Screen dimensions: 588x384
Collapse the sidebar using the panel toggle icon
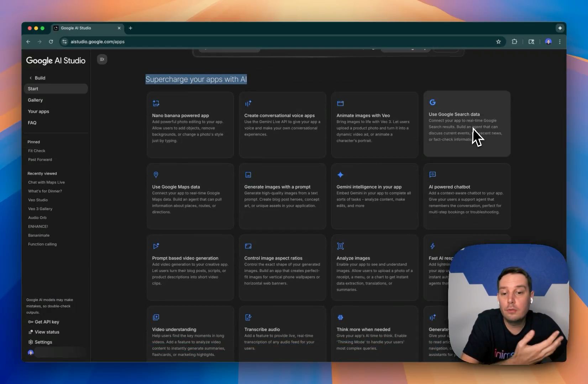pos(102,59)
